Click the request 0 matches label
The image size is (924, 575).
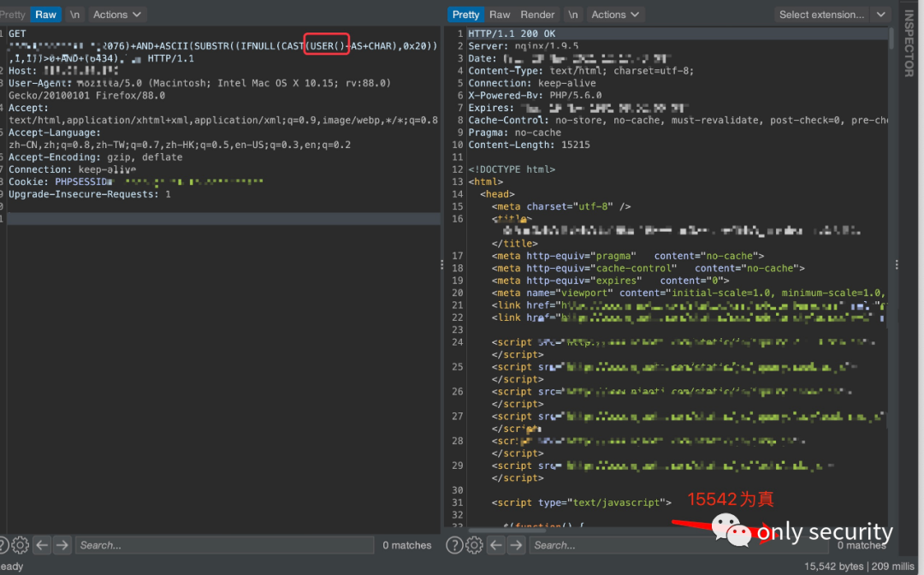coord(406,546)
